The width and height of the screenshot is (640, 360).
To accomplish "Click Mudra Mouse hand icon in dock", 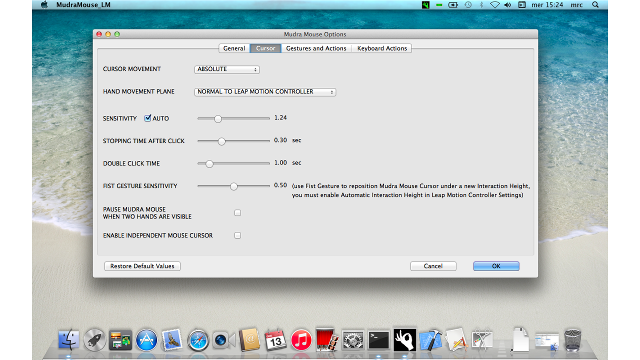I will (x=404, y=340).
